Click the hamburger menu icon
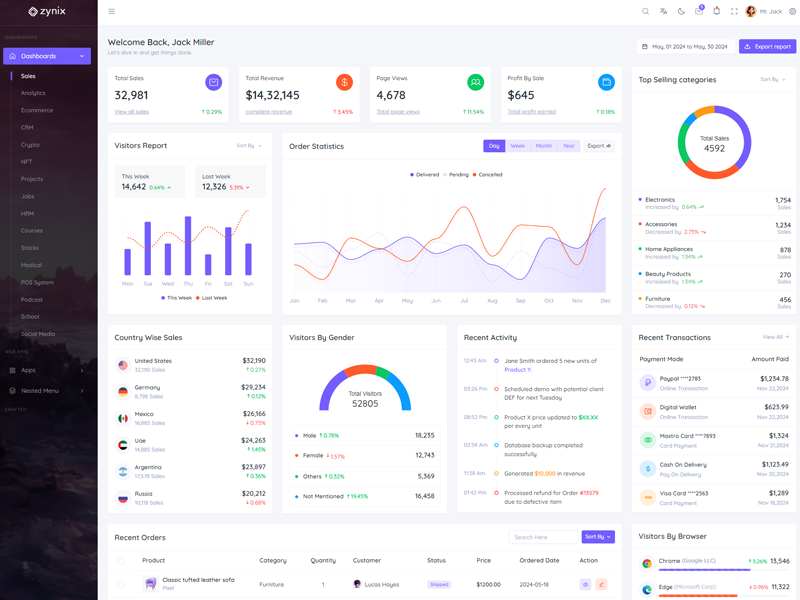The image size is (800, 600). tap(111, 12)
